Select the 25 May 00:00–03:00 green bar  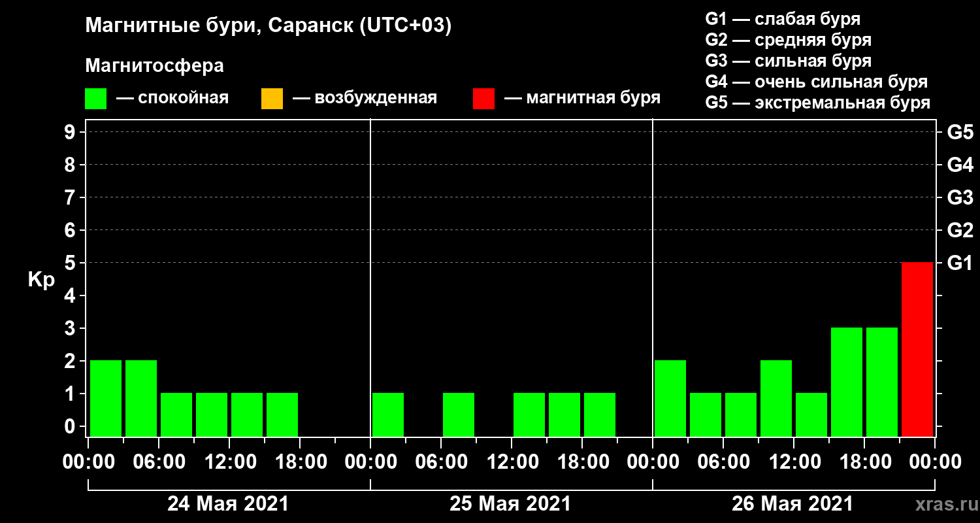click(388, 415)
